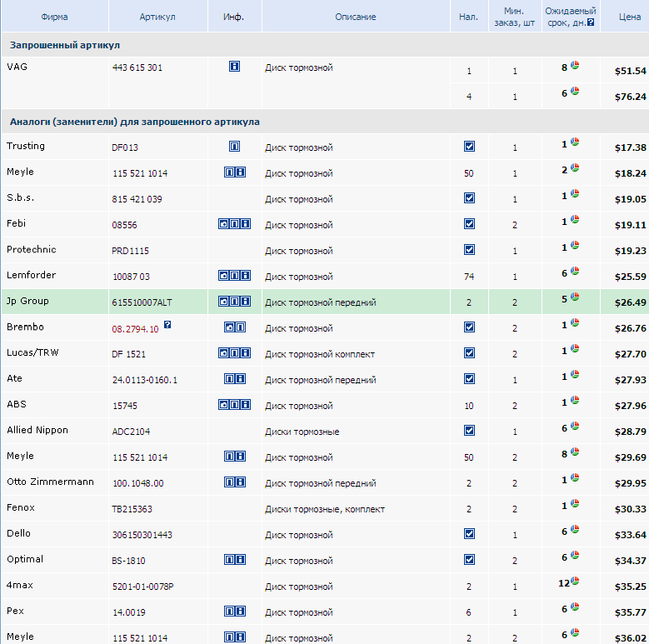Click help icon next to 'Ожидаемый срок, дн.'
The width and height of the screenshot is (649, 644).
(x=591, y=22)
